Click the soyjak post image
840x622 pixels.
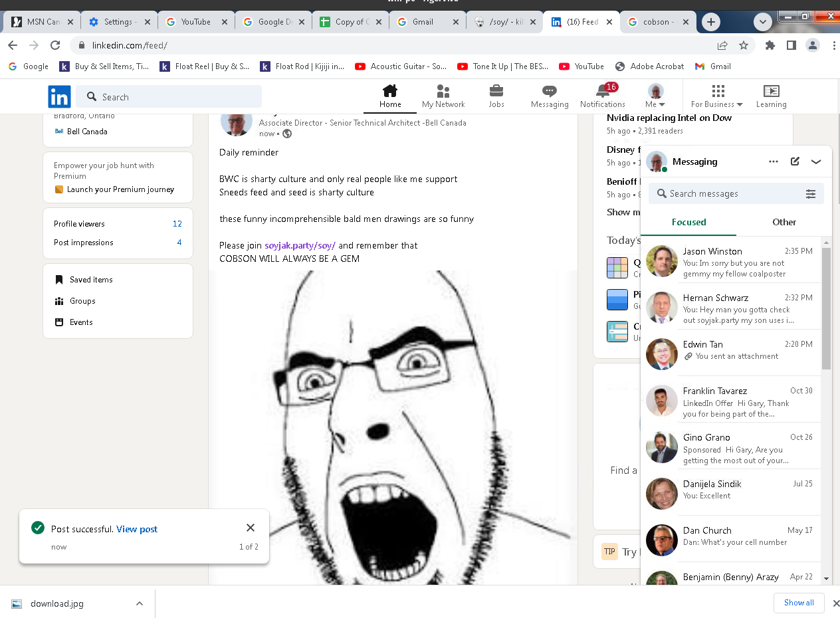point(393,427)
